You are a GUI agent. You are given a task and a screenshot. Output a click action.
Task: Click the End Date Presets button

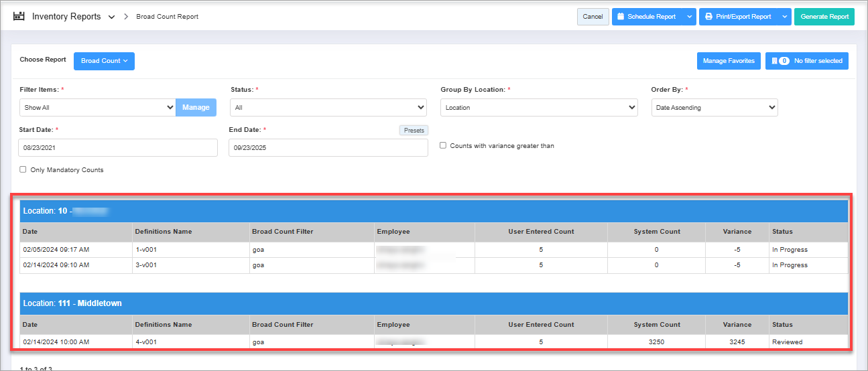(414, 131)
